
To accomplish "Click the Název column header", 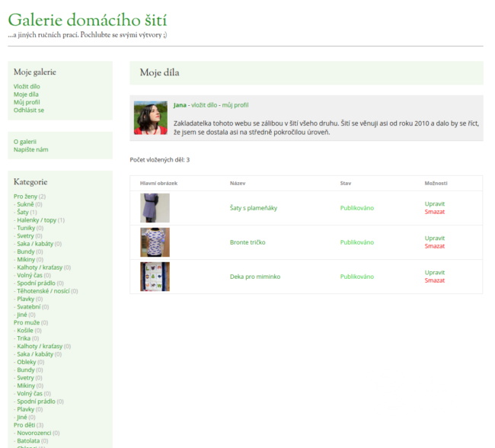I will pos(238,184).
